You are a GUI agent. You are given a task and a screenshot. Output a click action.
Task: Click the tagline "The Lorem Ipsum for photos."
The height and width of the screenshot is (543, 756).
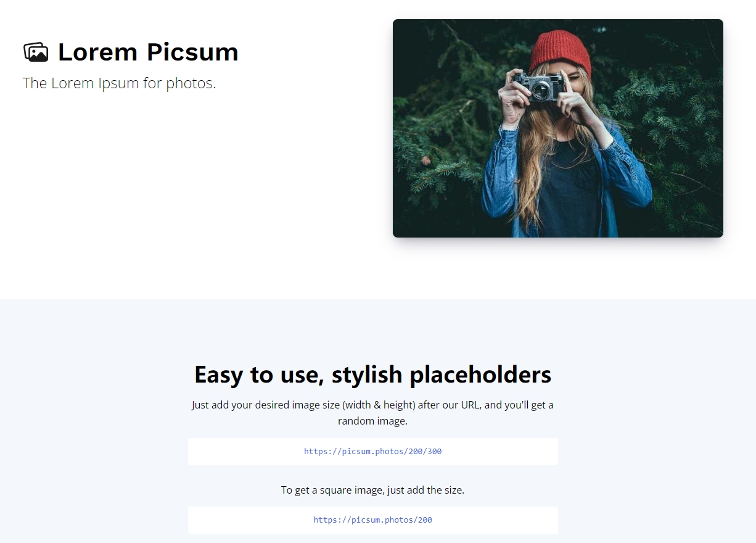[x=119, y=83]
